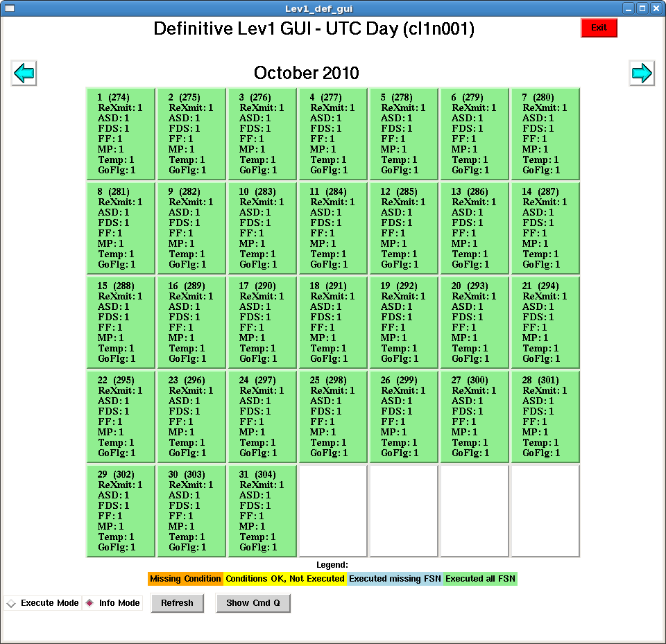This screenshot has height=644, width=666.
Task: Select the Execute Mode radio button
Action: [10, 604]
